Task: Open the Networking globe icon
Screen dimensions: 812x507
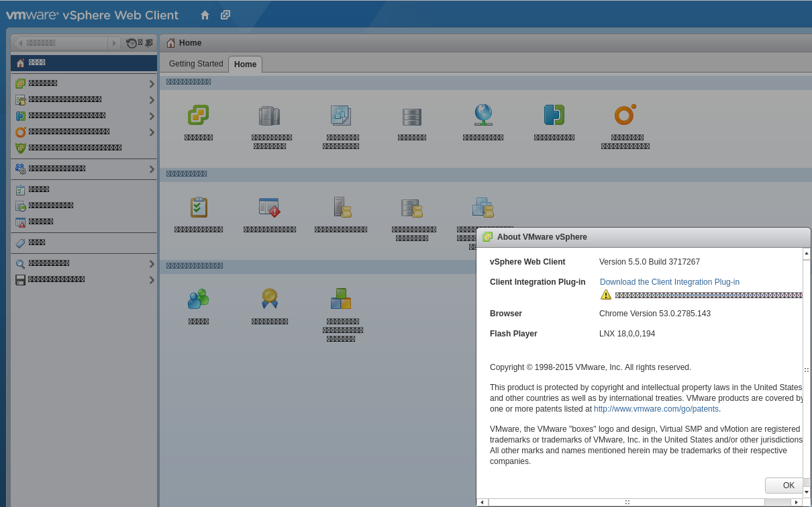Action: (x=483, y=114)
